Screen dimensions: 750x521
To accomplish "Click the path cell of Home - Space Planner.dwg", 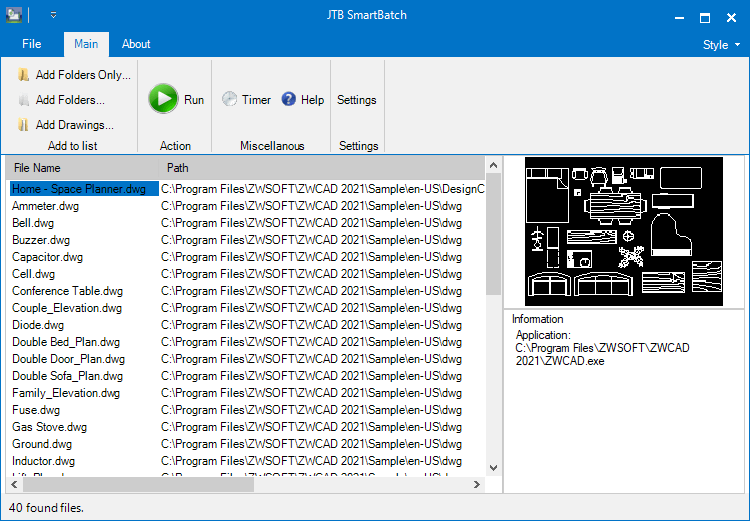I will pos(322,189).
